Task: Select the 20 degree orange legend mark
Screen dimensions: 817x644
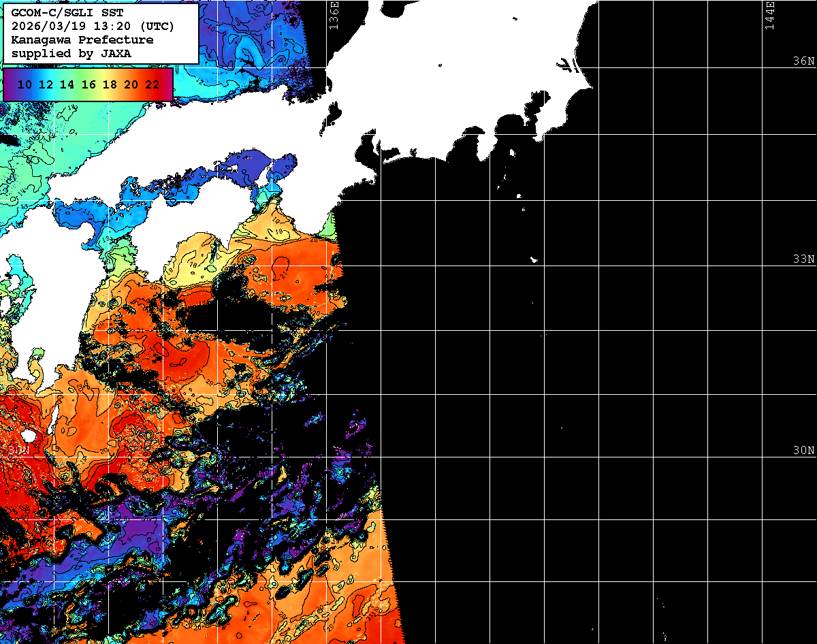Action: tap(131, 84)
